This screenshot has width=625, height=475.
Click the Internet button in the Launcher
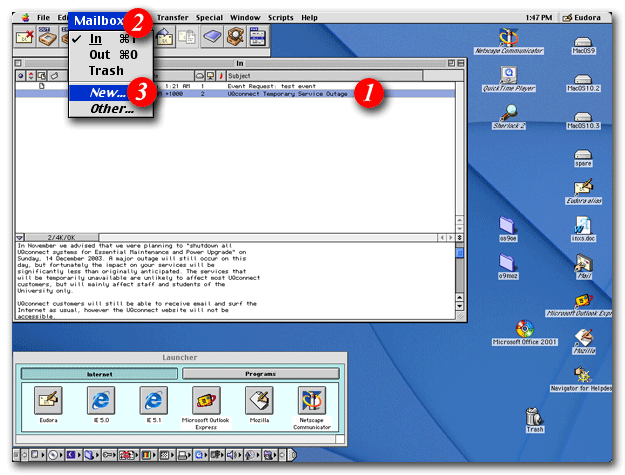(x=97, y=373)
